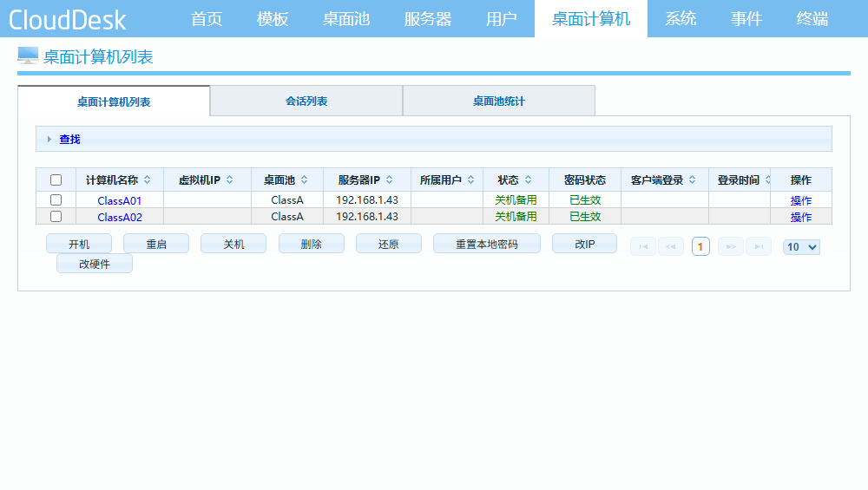
Task: Sort by 所属用户 column arrows
Action: [x=471, y=180]
